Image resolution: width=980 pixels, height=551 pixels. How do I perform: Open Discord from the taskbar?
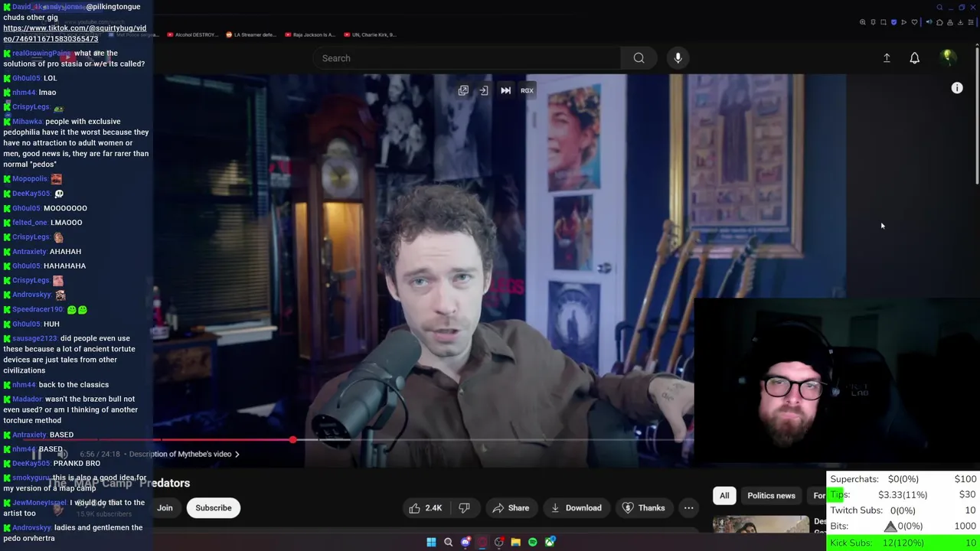(465, 542)
